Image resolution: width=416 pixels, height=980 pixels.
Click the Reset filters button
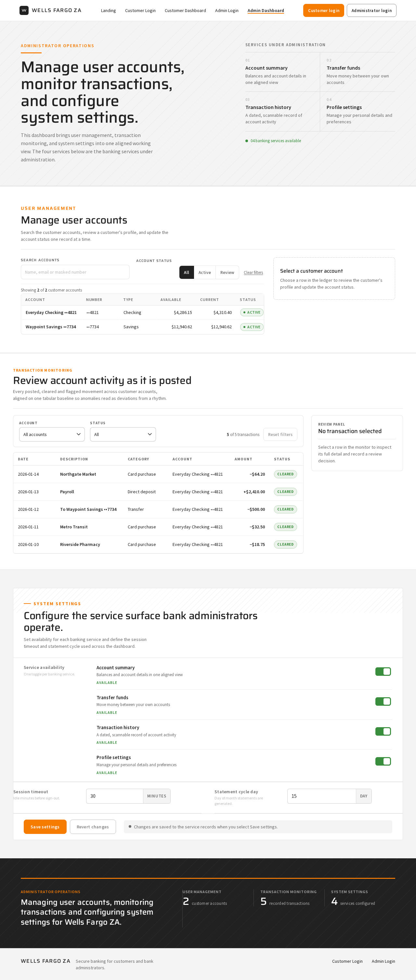tap(280, 434)
